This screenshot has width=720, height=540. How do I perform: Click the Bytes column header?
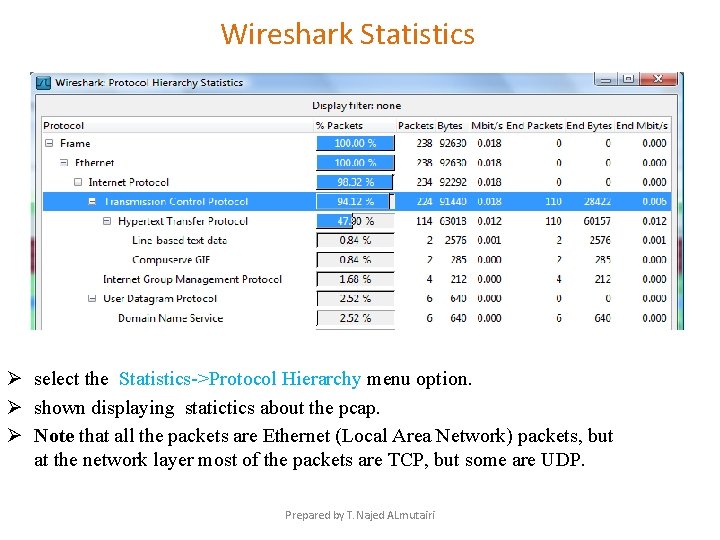[450, 126]
